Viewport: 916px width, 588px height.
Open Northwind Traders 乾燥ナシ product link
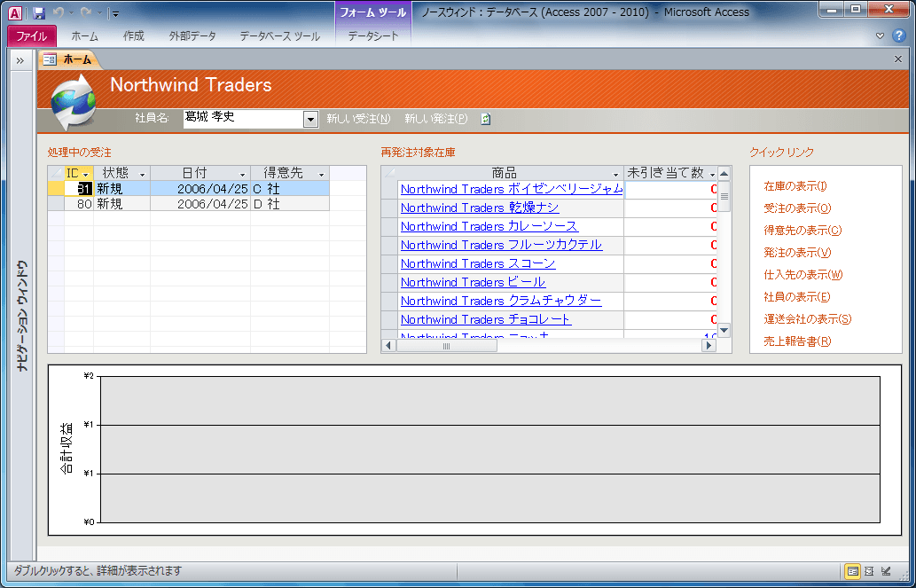[x=480, y=208]
